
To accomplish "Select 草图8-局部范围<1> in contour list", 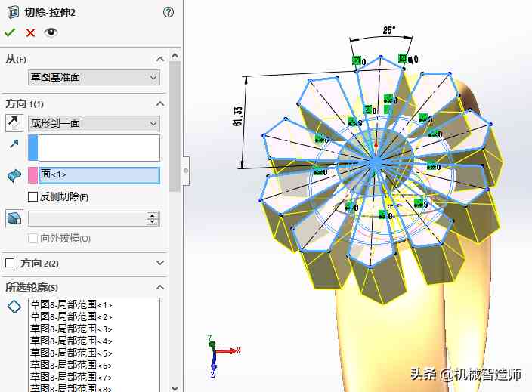I will tap(71, 304).
